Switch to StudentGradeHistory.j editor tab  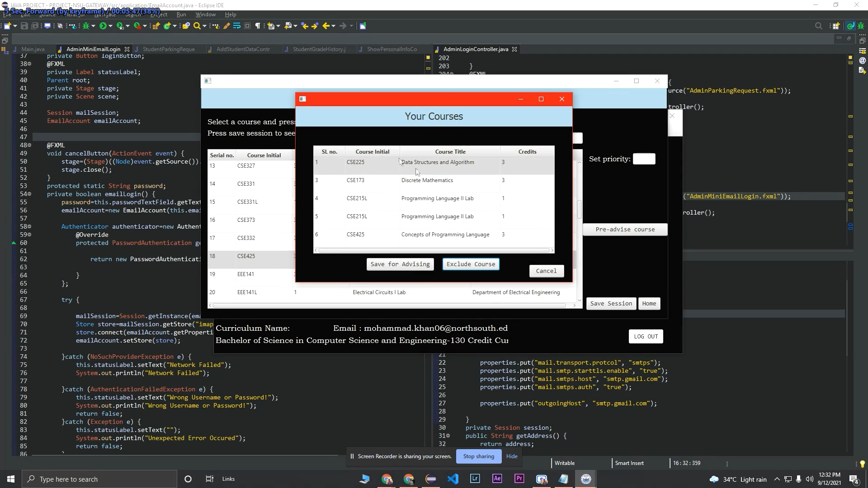click(319, 49)
